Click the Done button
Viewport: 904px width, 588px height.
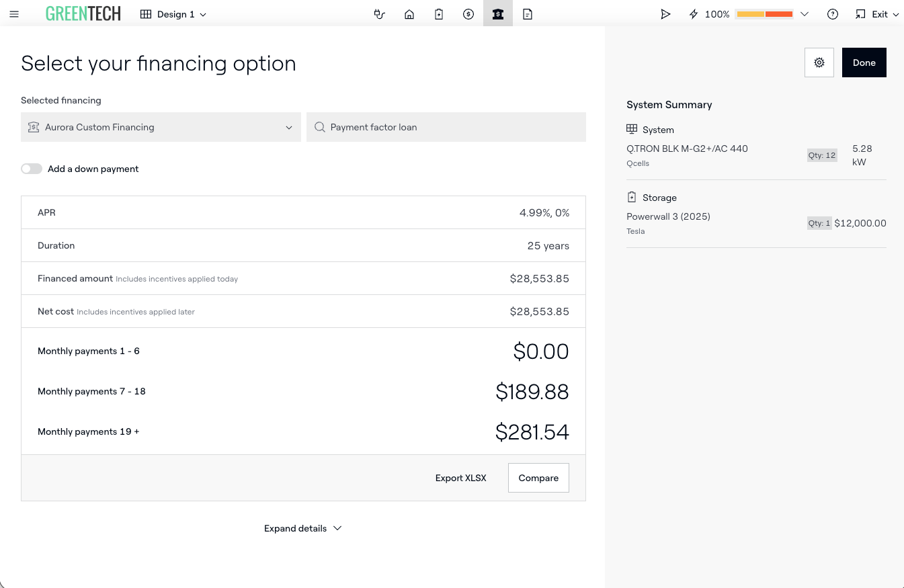click(x=864, y=62)
